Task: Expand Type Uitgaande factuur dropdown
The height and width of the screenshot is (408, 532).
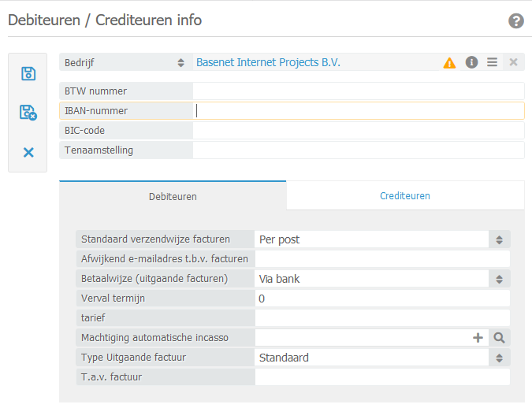Action: coord(499,358)
